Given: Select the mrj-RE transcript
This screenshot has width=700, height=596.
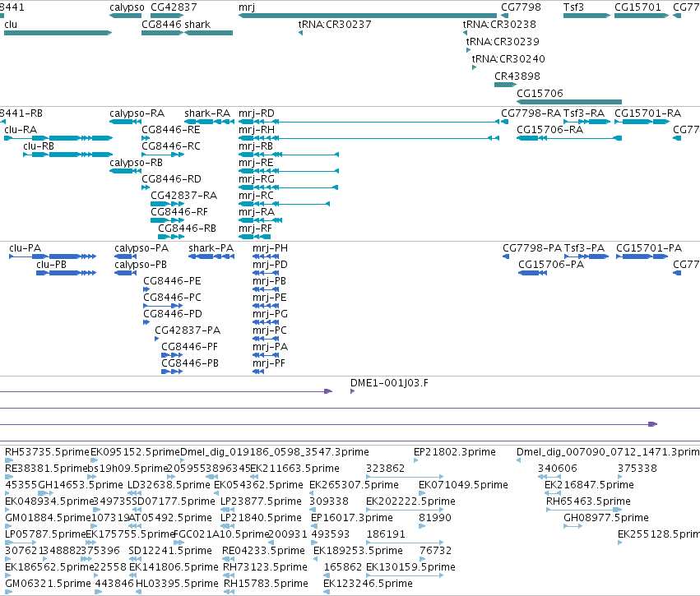Looking at the screenshot, I should coord(289,171).
